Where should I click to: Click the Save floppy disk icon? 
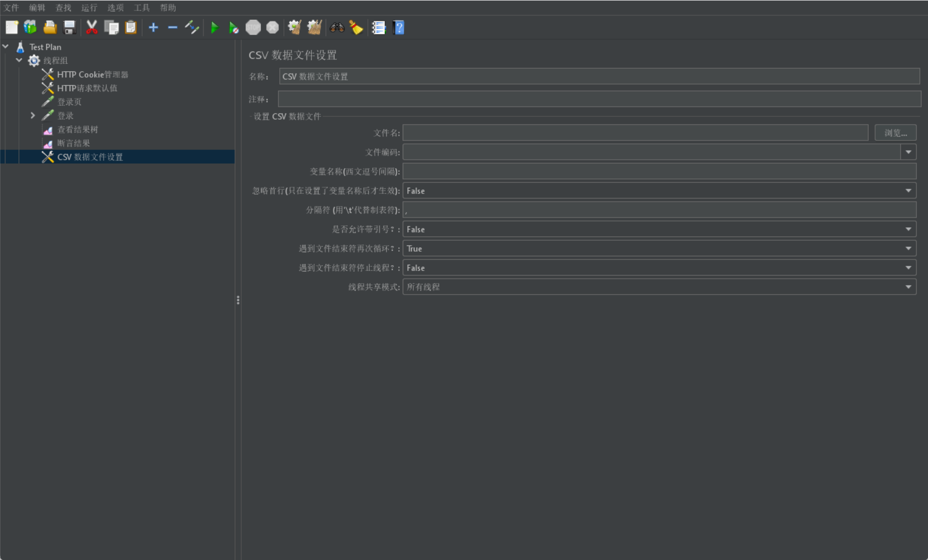coord(69,28)
